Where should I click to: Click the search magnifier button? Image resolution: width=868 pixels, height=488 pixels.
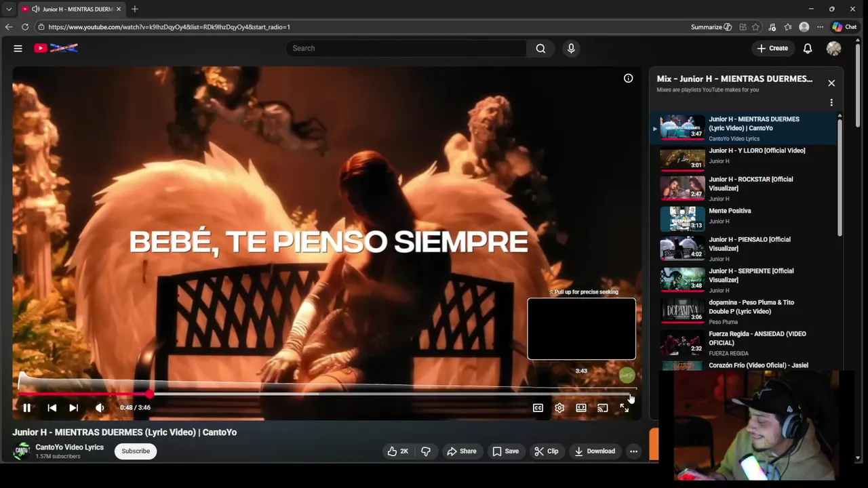(x=540, y=48)
